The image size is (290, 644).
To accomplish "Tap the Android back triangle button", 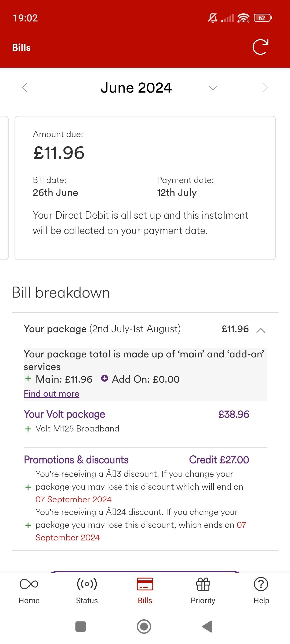I will (x=207, y=627).
